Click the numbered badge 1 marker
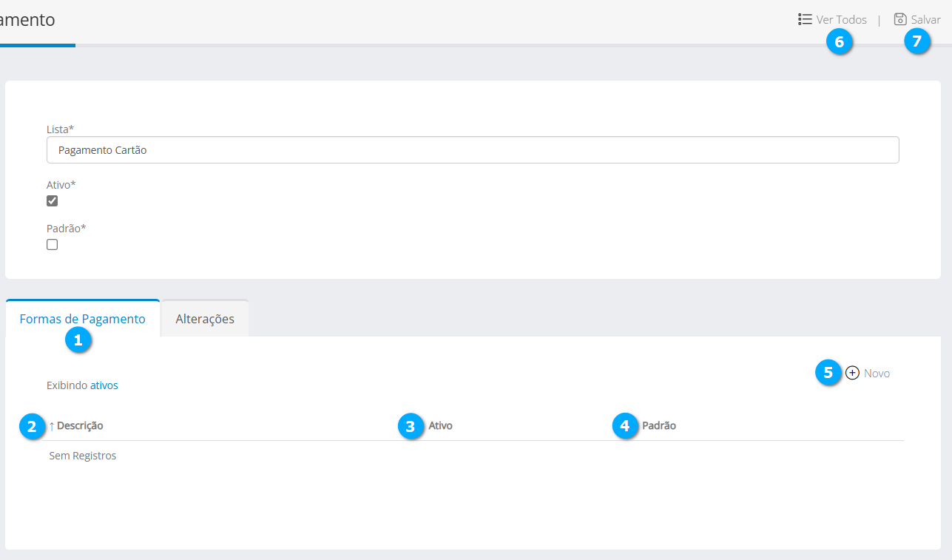 [78, 340]
